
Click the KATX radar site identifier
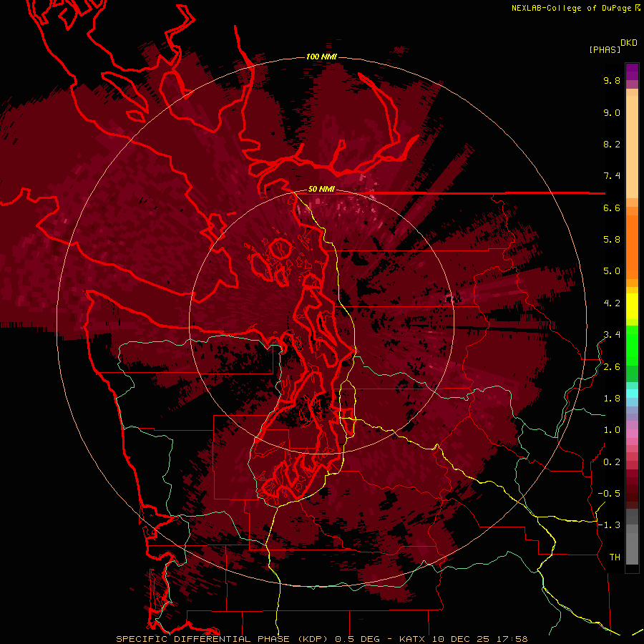(x=412, y=639)
